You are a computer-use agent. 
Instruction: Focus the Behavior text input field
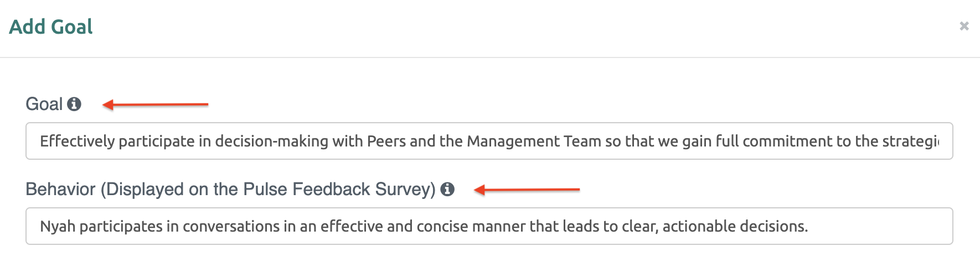pos(489,226)
